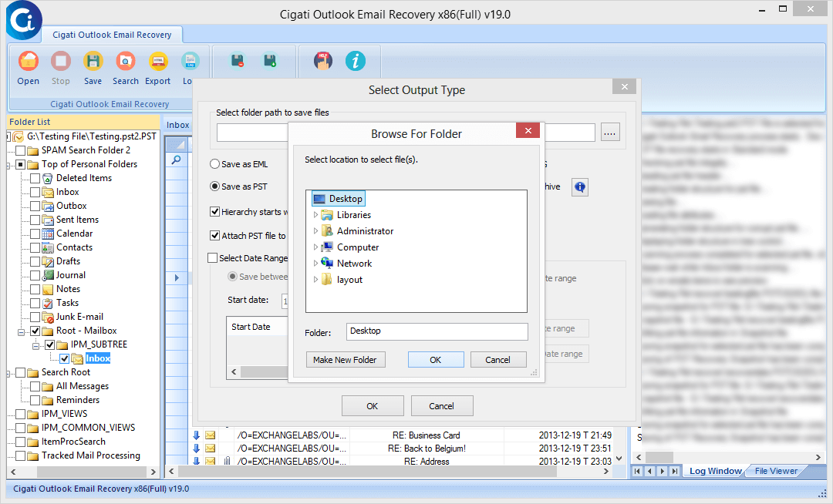Click the Journal folder icon
833x504 pixels.
click(x=48, y=275)
